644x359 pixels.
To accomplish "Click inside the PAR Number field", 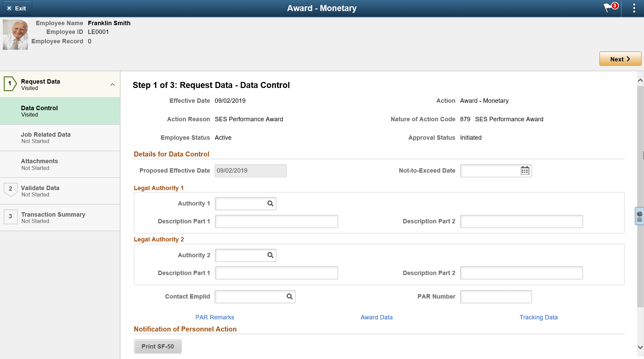I will pos(496,297).
